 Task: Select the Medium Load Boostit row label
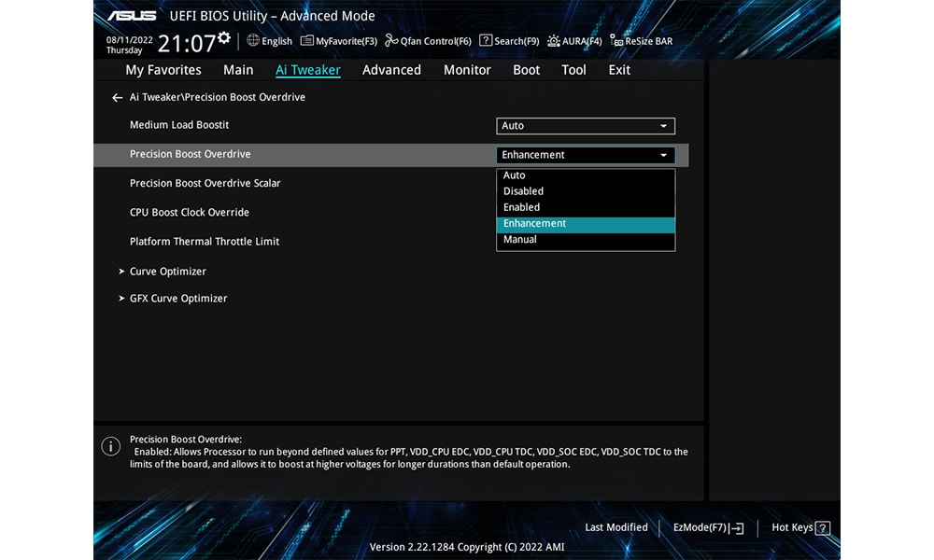[179, 125]
